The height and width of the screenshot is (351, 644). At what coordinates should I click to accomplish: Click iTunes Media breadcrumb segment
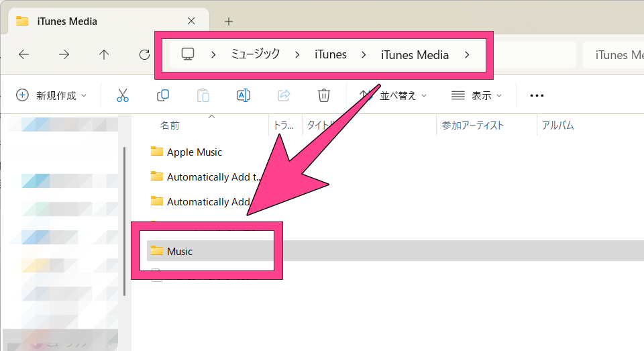pyautogui.click(x=415, y=54)
